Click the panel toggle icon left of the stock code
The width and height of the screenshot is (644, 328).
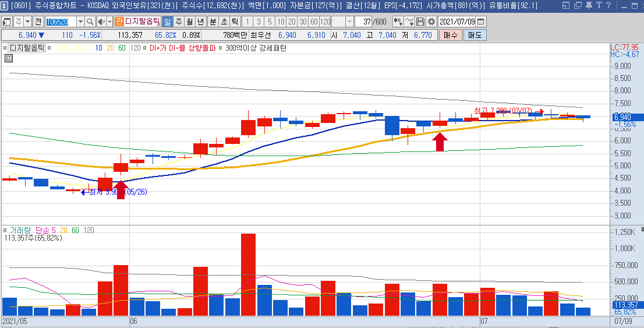pyautogui.click(x=7, y=22)
